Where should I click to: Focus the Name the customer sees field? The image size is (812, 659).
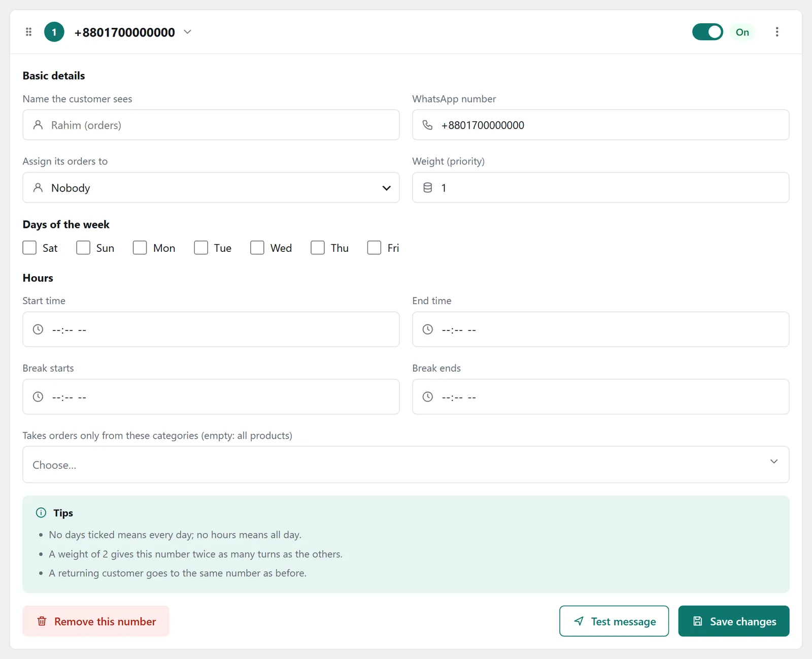[x=211, y=125]
